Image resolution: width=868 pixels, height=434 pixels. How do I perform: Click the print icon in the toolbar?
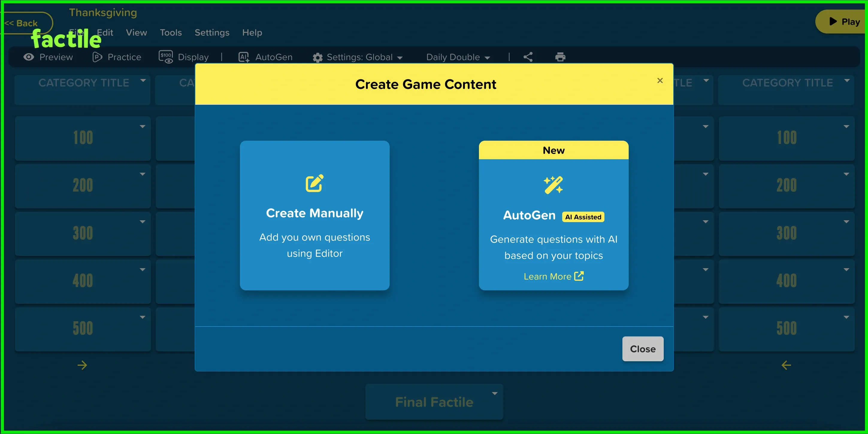click(x=560, y=57)
